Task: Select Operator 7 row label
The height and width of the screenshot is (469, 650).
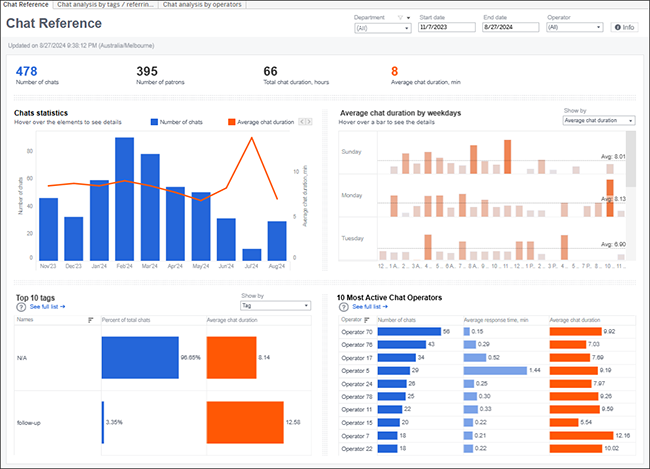Action: [x=355, y=436]
